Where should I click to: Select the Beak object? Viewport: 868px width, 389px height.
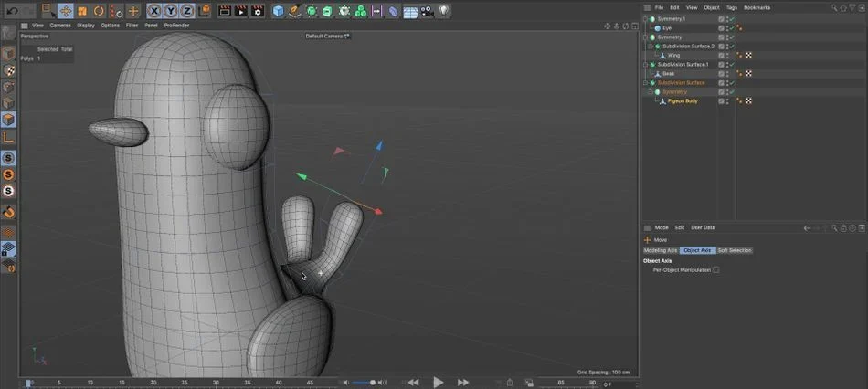click(x=668, y=74)
